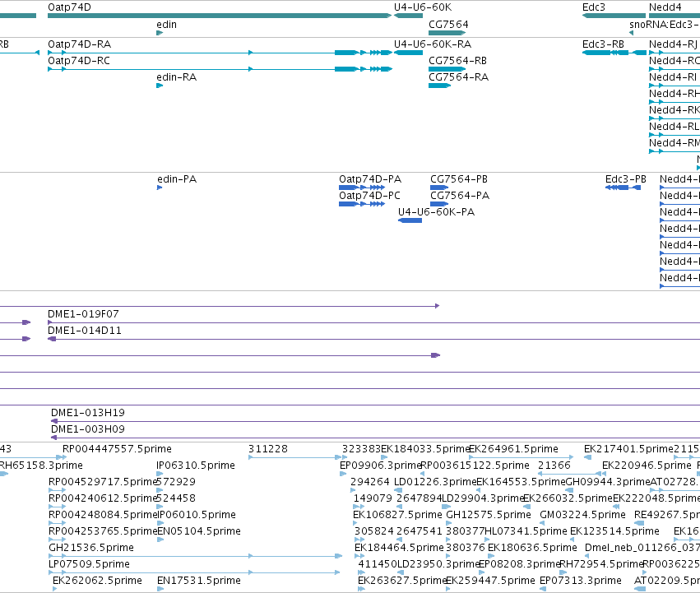Click the CG7564-PA protein label
The height and width of the screenshot is (593, 700).
click(x=460, y=196)
